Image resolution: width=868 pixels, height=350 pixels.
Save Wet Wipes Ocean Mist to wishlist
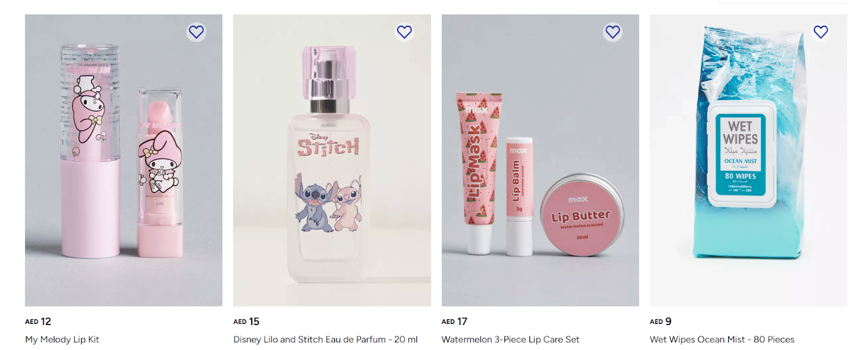821,32
